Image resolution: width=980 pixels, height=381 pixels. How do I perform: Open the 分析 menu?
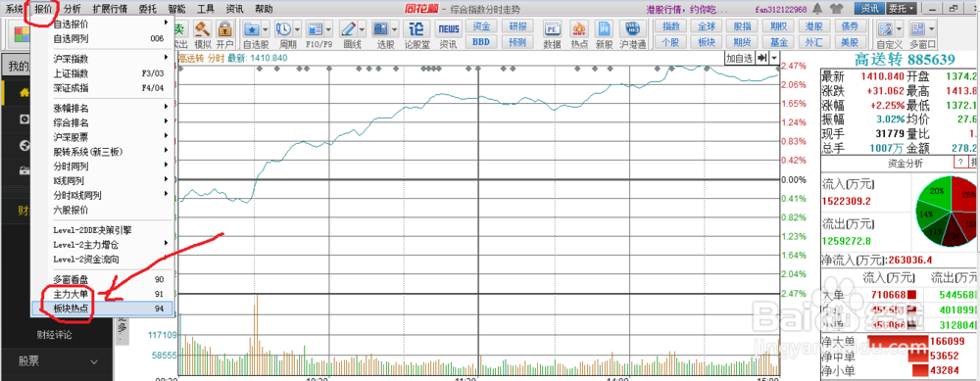pos(73,9)
